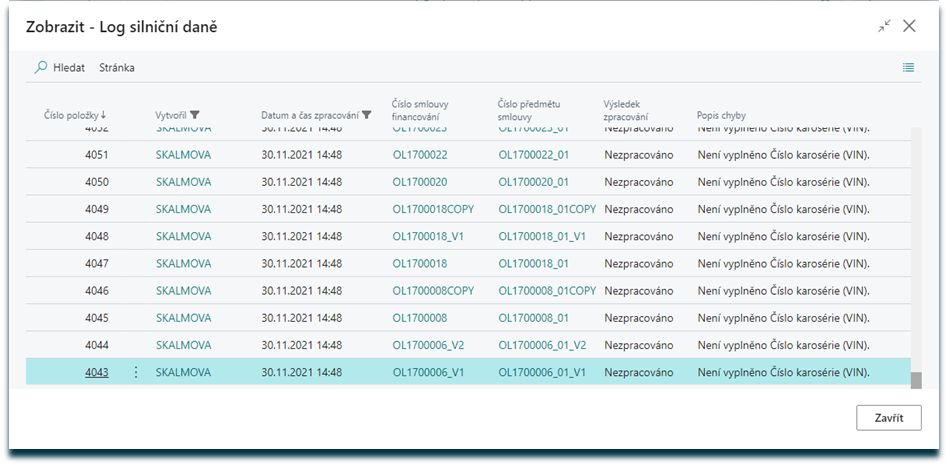Click entry number 4043 link
This screenshot has height=466, width=948.
tap(96, 372)
